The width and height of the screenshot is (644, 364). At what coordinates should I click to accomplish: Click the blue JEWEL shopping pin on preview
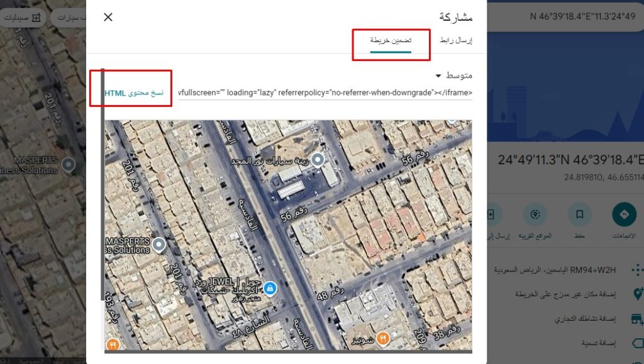tap(270, 288)
